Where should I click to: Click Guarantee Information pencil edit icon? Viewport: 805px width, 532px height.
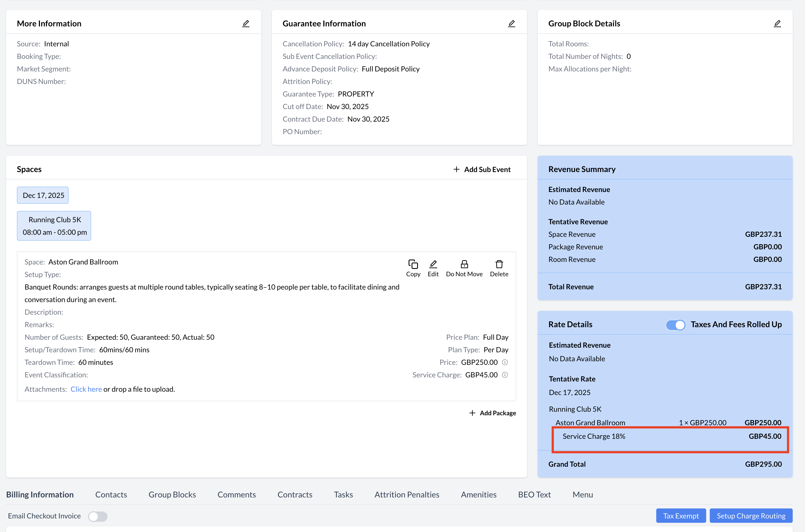click(x=511, y=23)
